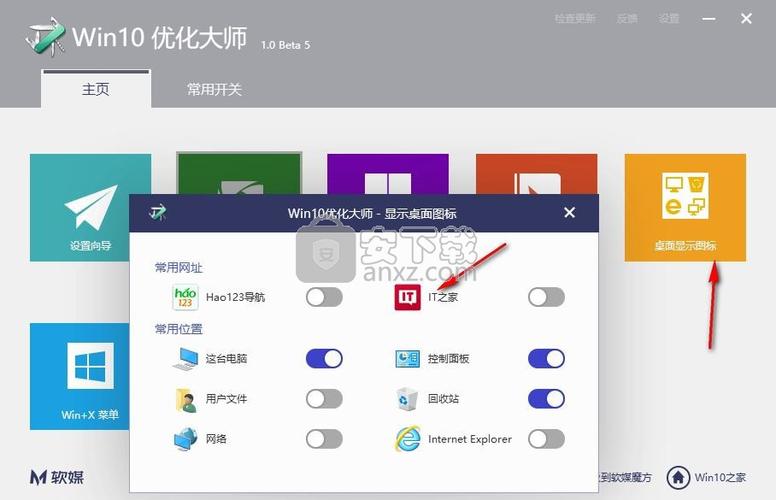This screenshot has width=776, height=500.
Task: Switch to the 常用开关 tab
Action: click(x=214, y=89)
